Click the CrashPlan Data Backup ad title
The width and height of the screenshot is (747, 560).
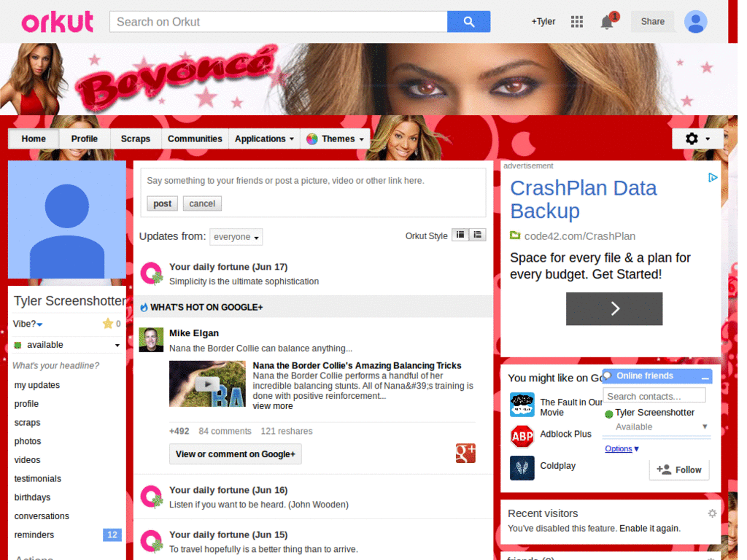point(583,199)
